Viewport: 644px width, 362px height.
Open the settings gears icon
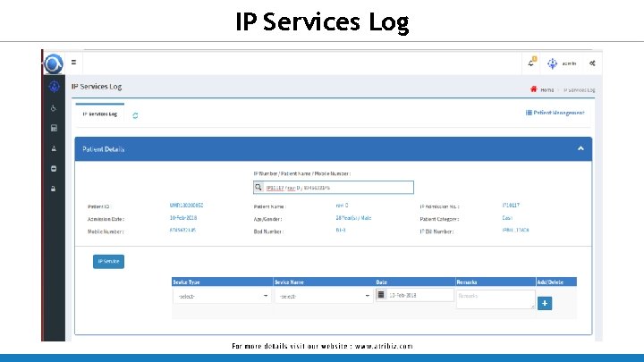[x=592, y=63]
